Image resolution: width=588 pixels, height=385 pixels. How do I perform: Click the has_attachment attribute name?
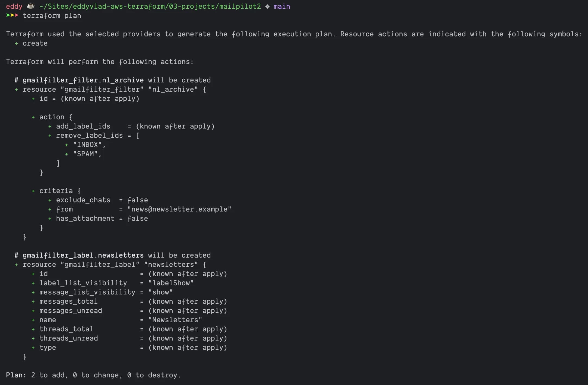pos(85,219)
